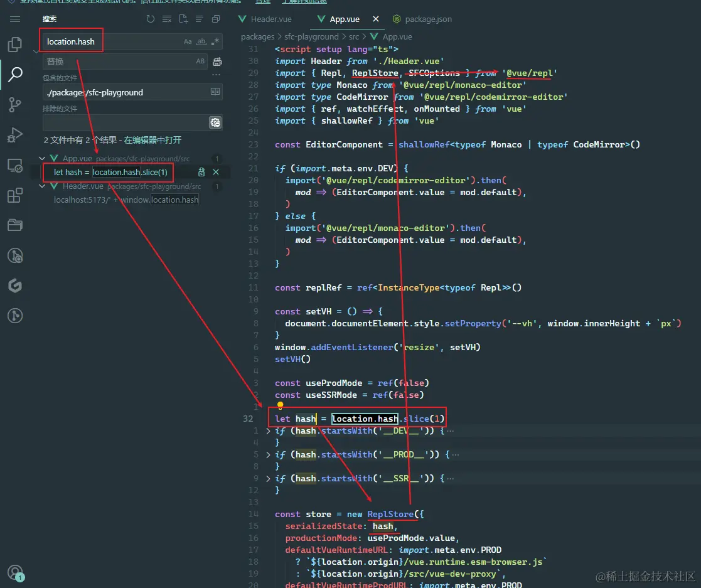The height and width of the screenshot is (588, 701).
Task: Toggle Match Whole Word (ab) option
Action: (x=201, y=41)
